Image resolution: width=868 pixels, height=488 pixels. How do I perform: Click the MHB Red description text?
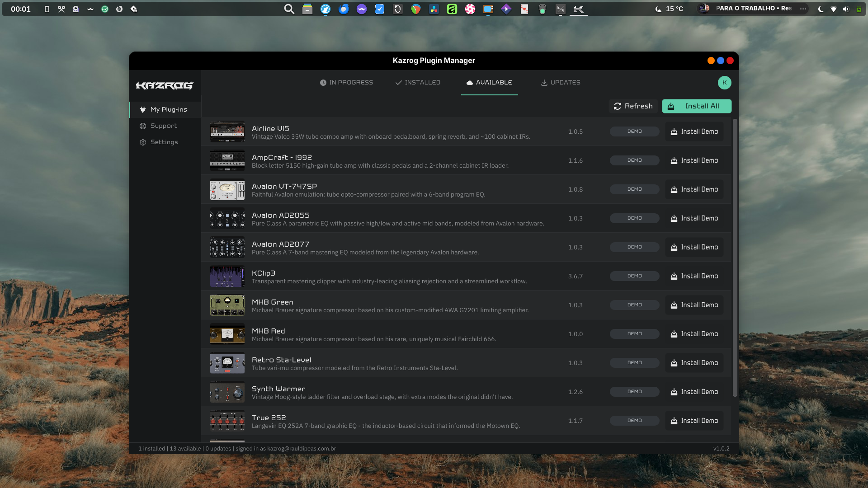click(374, 339)
